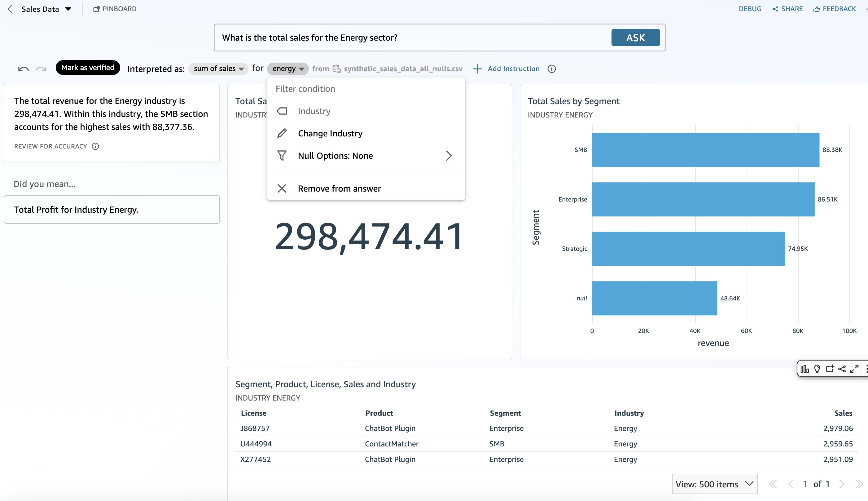The image size is (868, 501).
Task: Click info icon beside Review for Accuracy
Action: pos(95,146)
